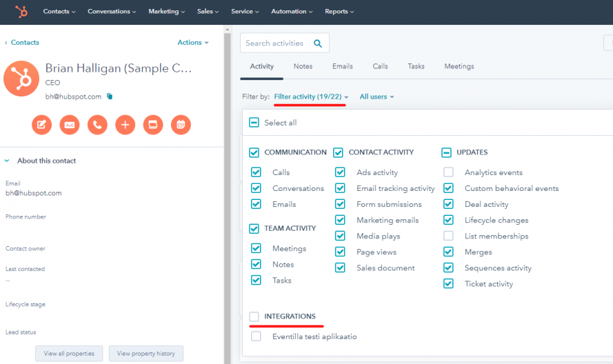
Task: Collapse the About this contact section
Action: (x=7, y=161)
